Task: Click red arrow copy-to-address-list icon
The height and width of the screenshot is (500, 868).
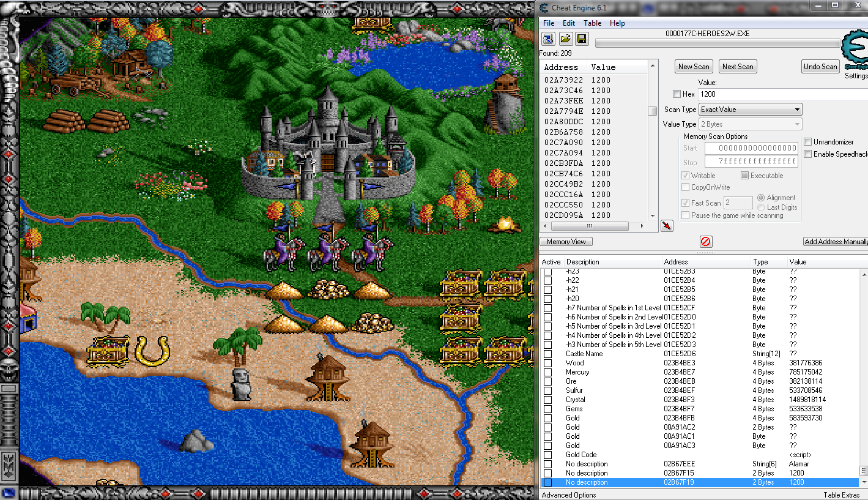Action: [x=667, y=226]
